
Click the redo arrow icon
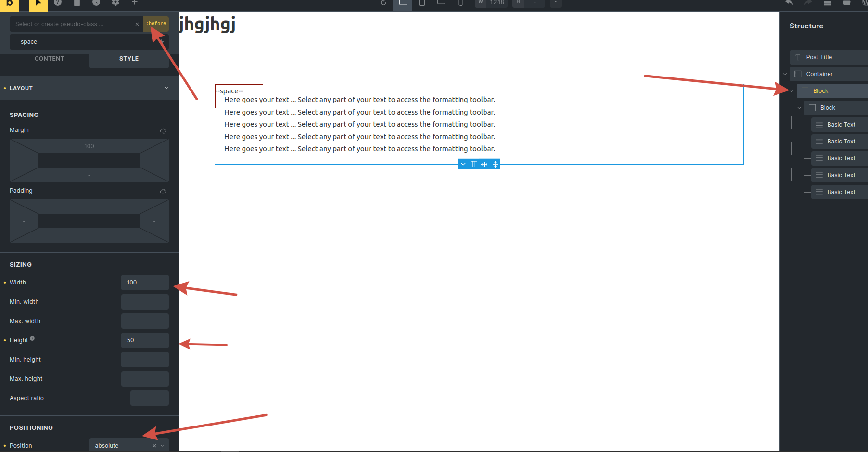click(x=808, y=3)
